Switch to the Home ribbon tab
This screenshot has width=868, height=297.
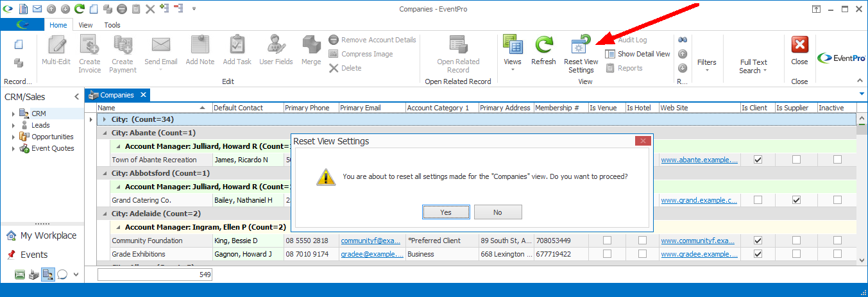(x=58, y=25)
